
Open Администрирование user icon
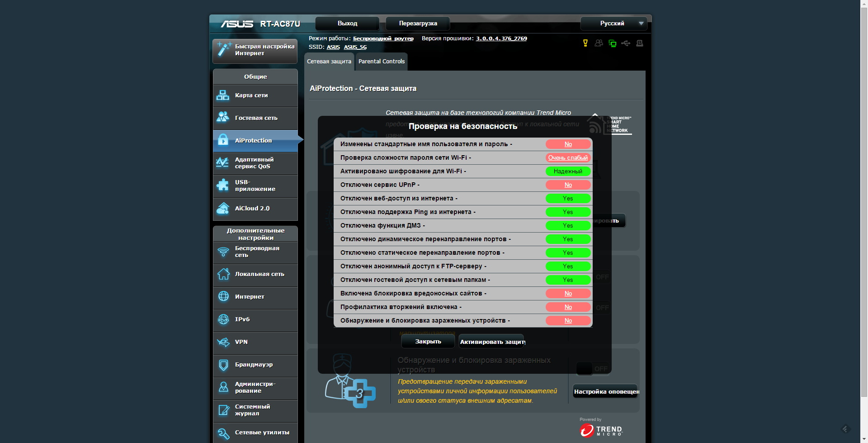pos(223,387)
